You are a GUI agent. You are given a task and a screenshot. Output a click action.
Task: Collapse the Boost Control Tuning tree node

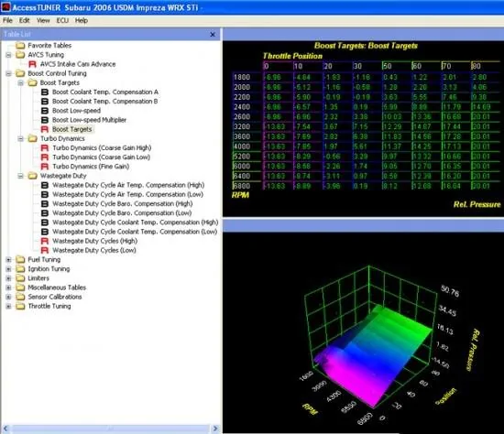click(x=8, y=73)
